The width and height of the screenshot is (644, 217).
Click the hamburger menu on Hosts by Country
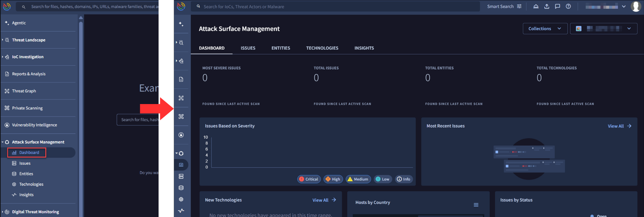pyautogui.click(x=476, y=205)
